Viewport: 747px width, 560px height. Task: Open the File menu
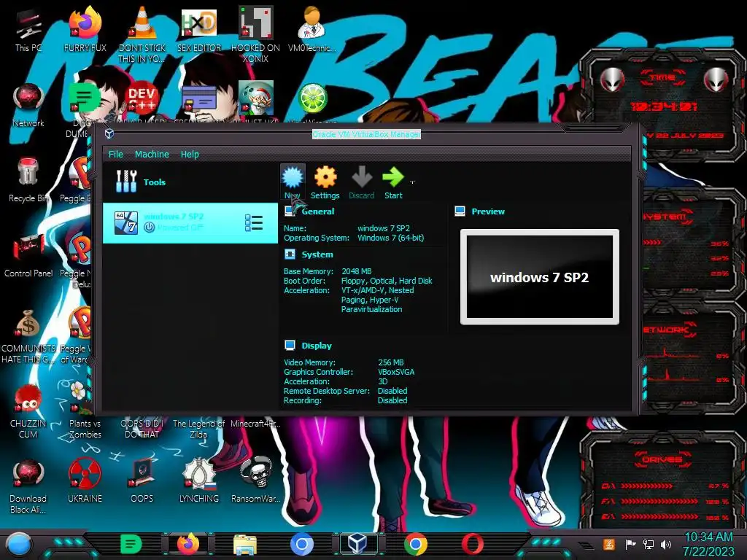point(116,155)
